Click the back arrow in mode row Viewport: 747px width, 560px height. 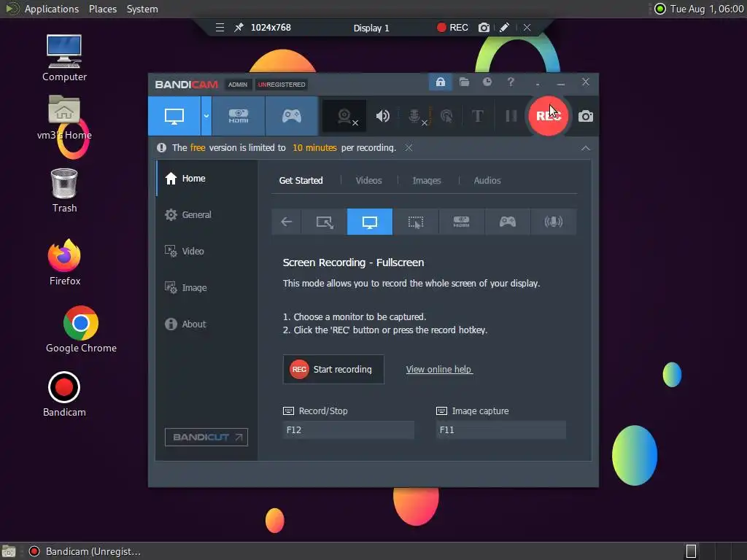(286, 222)
